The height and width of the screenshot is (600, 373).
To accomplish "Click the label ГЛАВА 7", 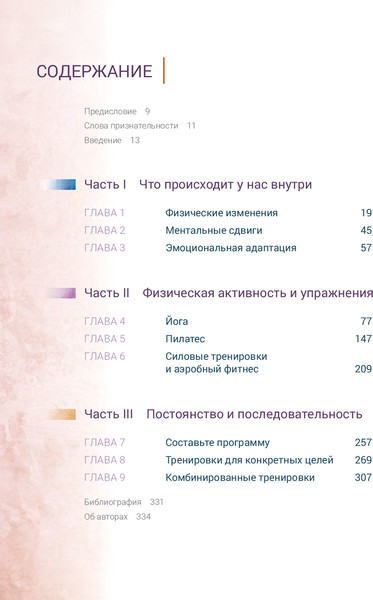I will click(x=104, y=442).
